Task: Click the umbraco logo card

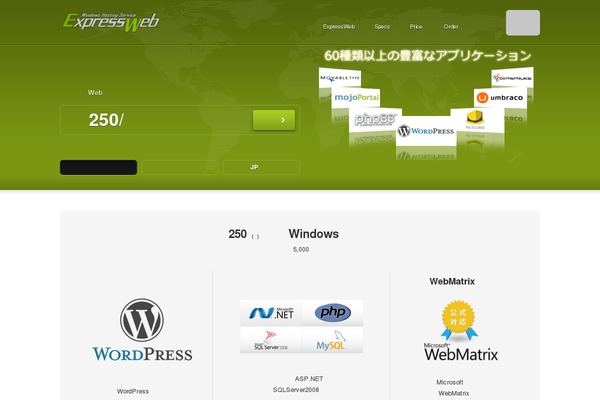Action: tap(500, 98)
